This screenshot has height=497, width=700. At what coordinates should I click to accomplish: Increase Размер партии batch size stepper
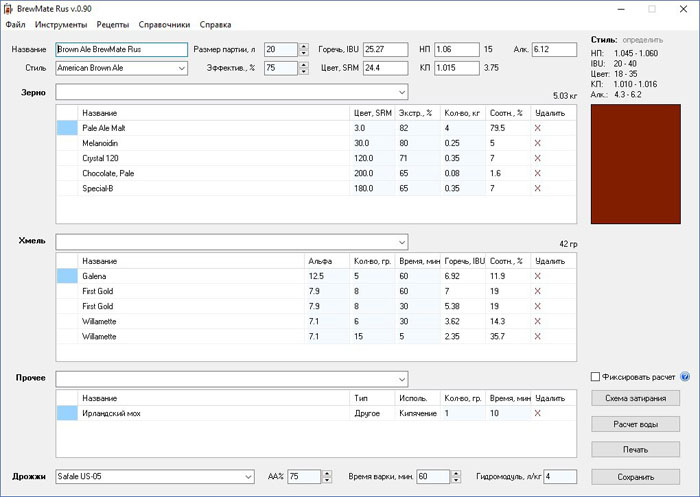[x=304, y=46]
